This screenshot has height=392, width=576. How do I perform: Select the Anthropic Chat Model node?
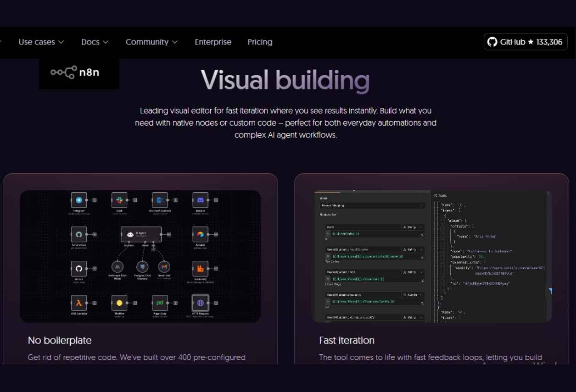[117, 267]
